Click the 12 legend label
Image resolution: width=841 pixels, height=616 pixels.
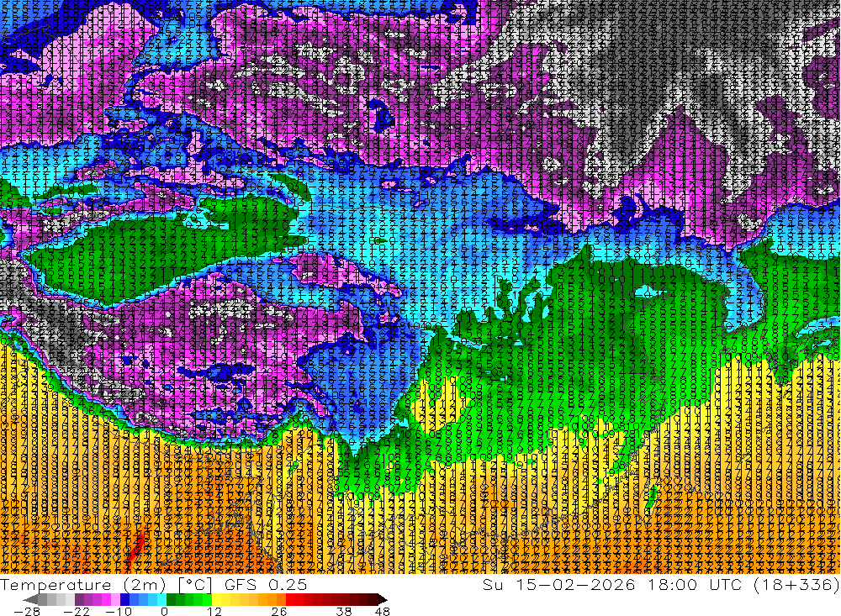(x=214, y=611)
